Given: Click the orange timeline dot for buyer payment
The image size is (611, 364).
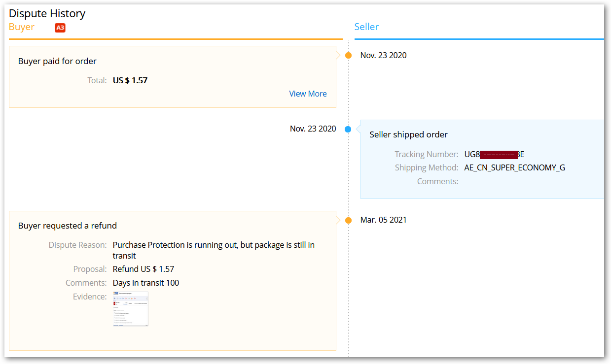Looking at the screenshot, I should coord(348,56).
